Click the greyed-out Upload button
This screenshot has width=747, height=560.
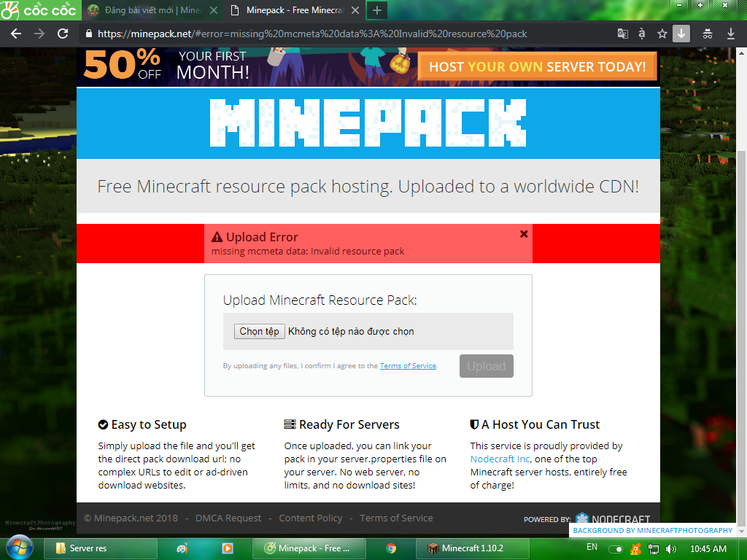coord(487,366)
